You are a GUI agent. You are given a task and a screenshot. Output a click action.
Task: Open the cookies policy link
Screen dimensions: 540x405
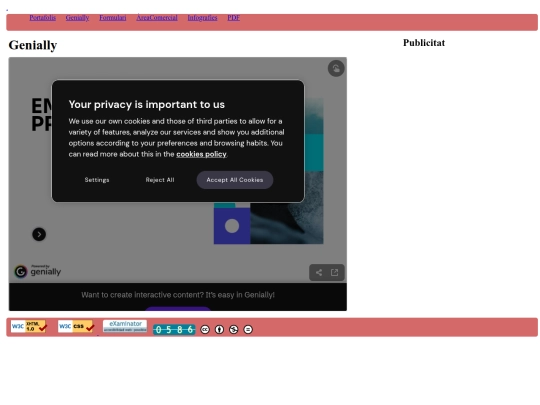click(201, 154)
